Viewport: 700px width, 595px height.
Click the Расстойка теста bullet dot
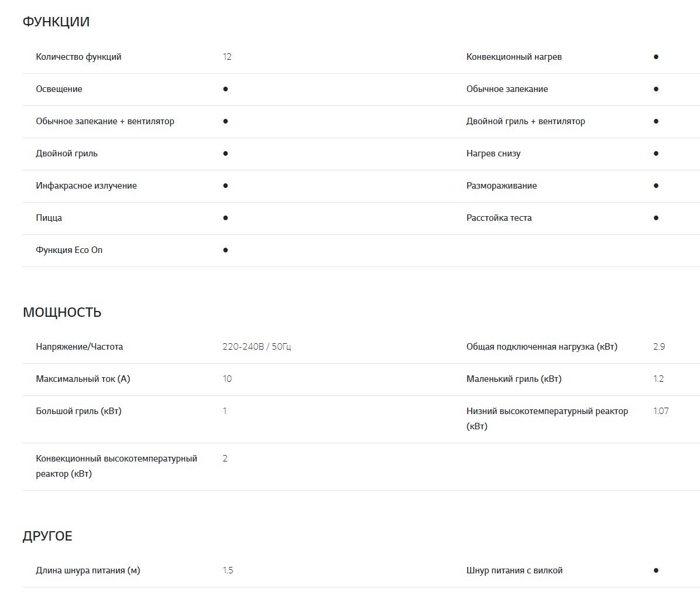pyautogui.click(x=656, y=218)
